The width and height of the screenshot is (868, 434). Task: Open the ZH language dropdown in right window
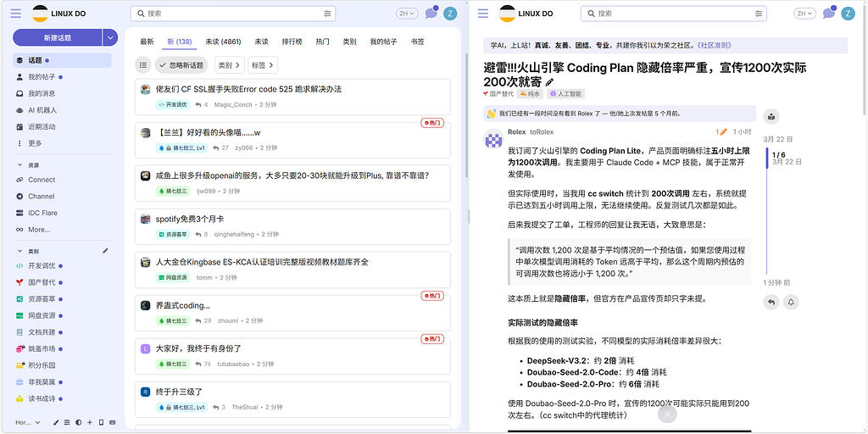pyautogui.click(x=804, y=14)
